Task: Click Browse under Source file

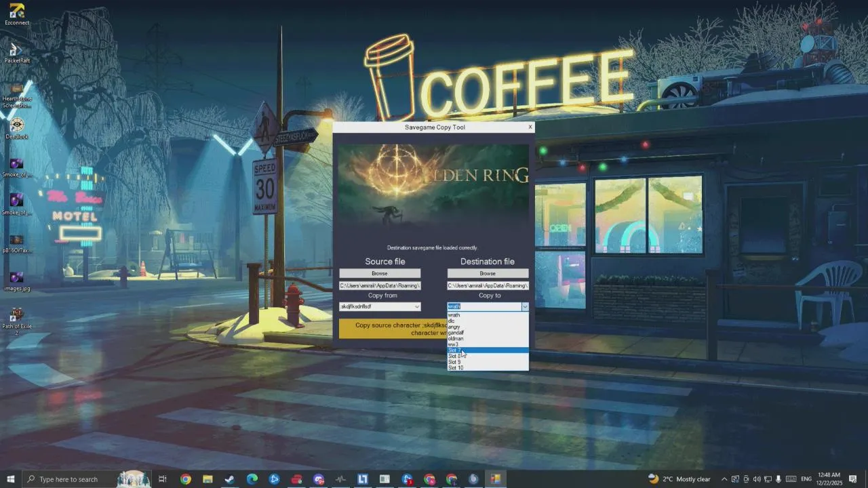Action: [x=380, y=273]
